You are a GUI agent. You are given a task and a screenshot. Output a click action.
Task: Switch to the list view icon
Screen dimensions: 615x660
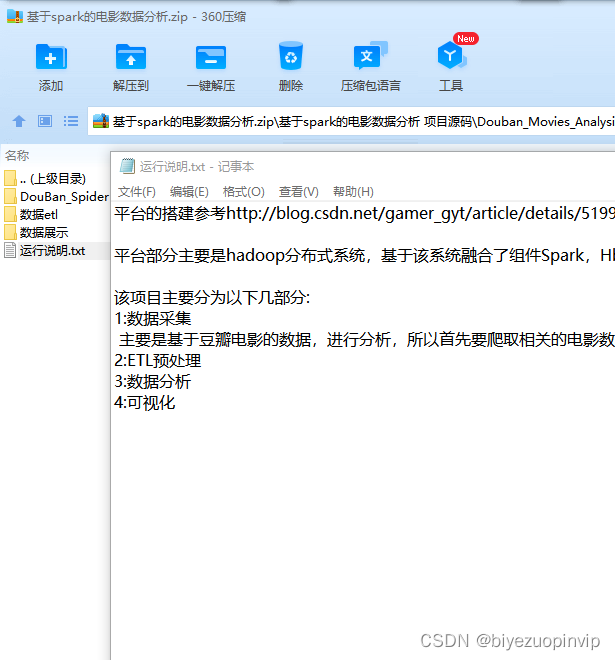(x=71, y=121)
